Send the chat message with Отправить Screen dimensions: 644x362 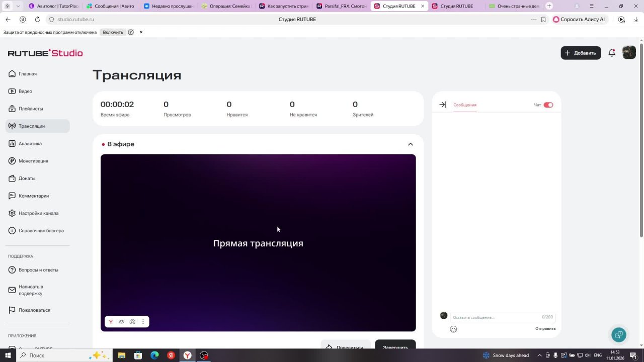[545, 329]
